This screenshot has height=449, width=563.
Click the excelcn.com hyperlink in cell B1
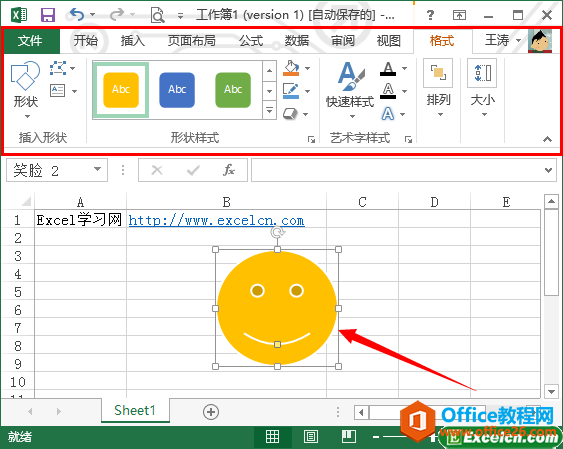pos(217,220)
